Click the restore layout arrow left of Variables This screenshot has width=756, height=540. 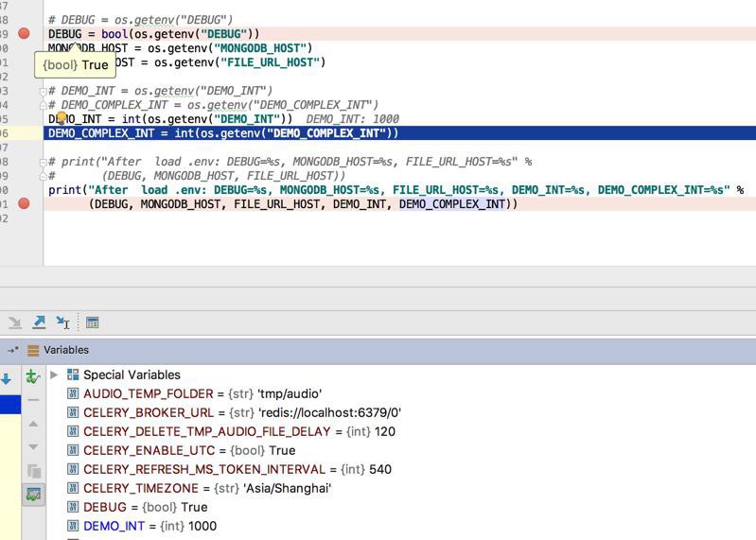(13, 350)
